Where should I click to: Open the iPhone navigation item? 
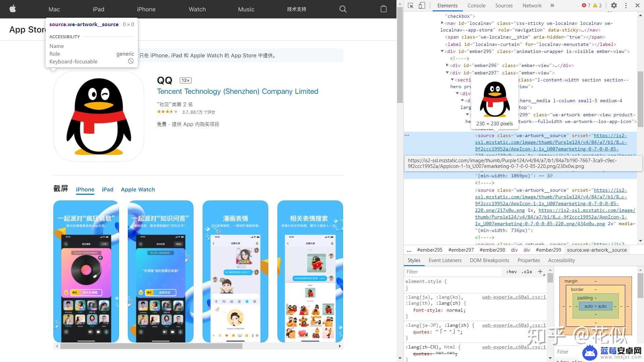[x=146, y=9]
